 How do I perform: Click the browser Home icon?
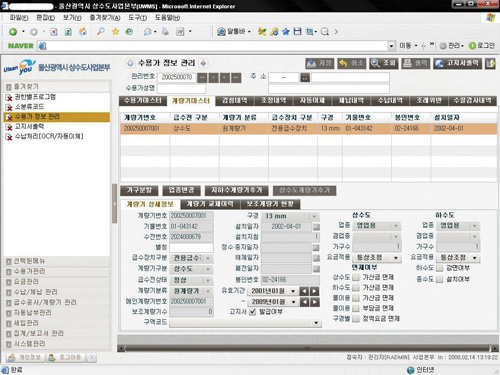coord(83,32)
